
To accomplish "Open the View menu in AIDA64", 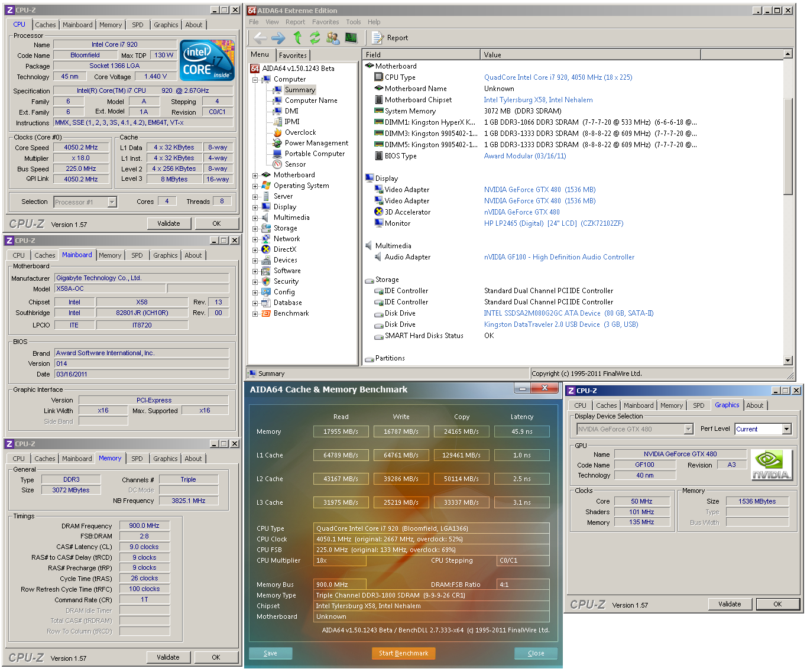I will click(272, 22).
